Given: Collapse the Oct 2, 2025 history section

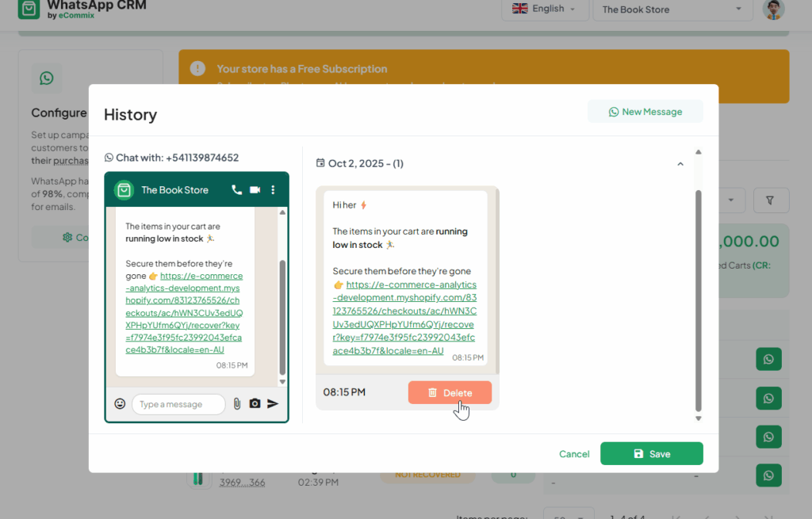Looking at the screenshot, I should point(680,164).
